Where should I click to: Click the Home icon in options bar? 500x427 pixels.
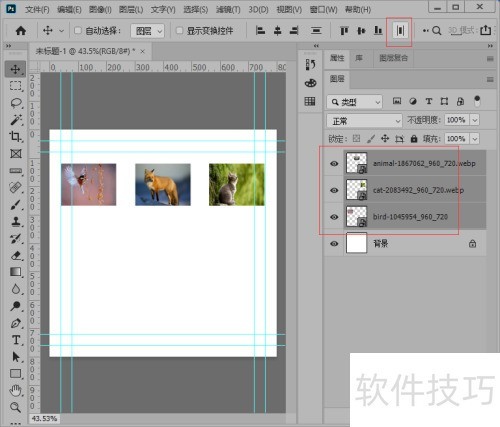pyautogui.click(x=21, y=31)
